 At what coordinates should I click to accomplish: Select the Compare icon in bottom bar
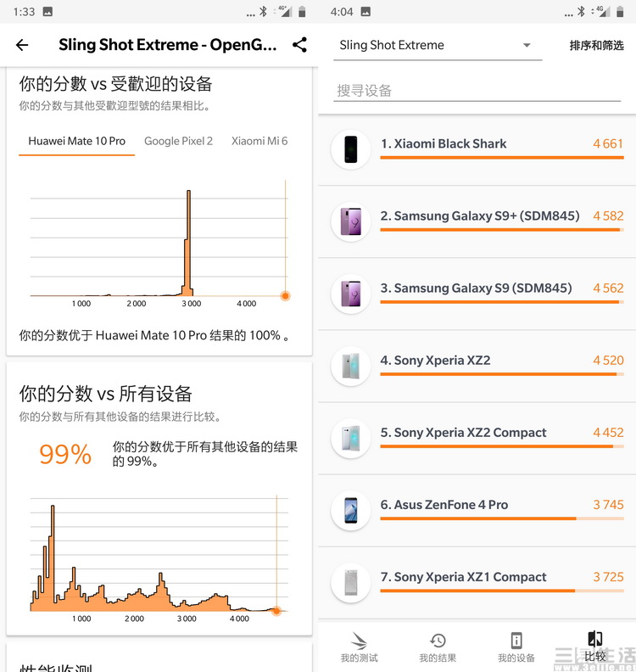coord(594,641)
